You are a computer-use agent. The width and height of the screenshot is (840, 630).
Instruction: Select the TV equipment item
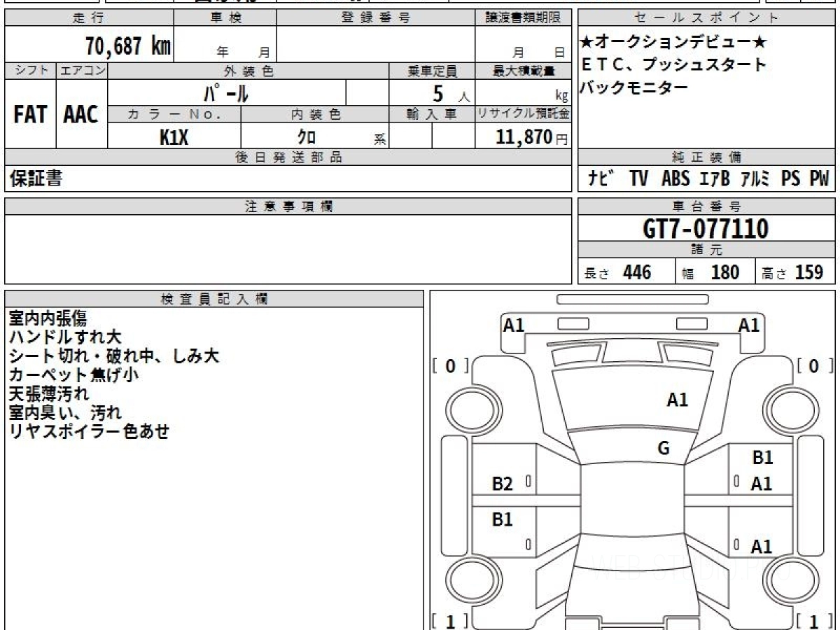[x=638, y=179]
